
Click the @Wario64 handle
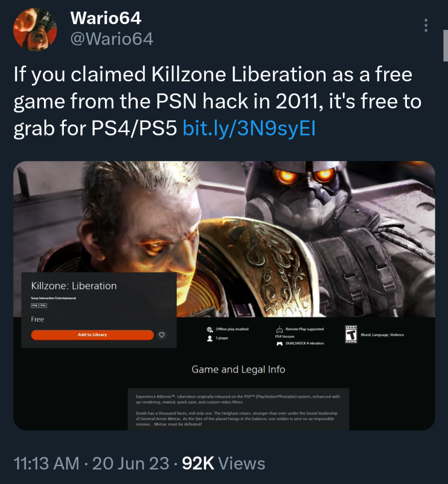point(112,39)
